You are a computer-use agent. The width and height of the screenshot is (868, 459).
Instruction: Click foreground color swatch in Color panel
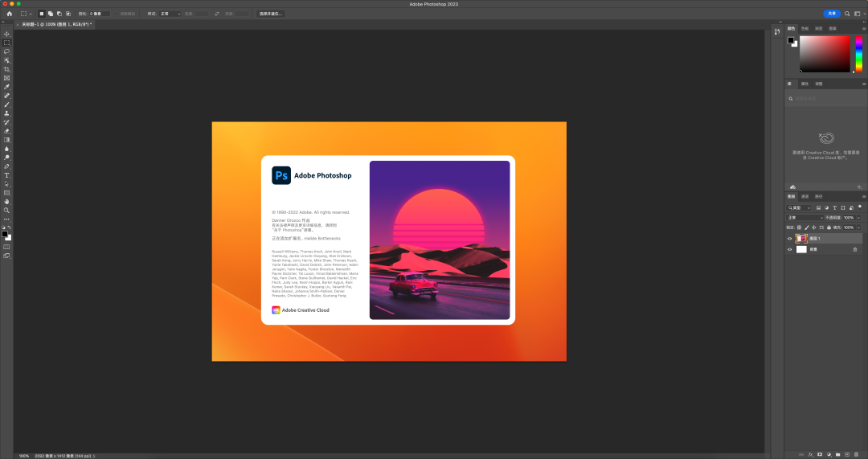click(x=791, y=40)
